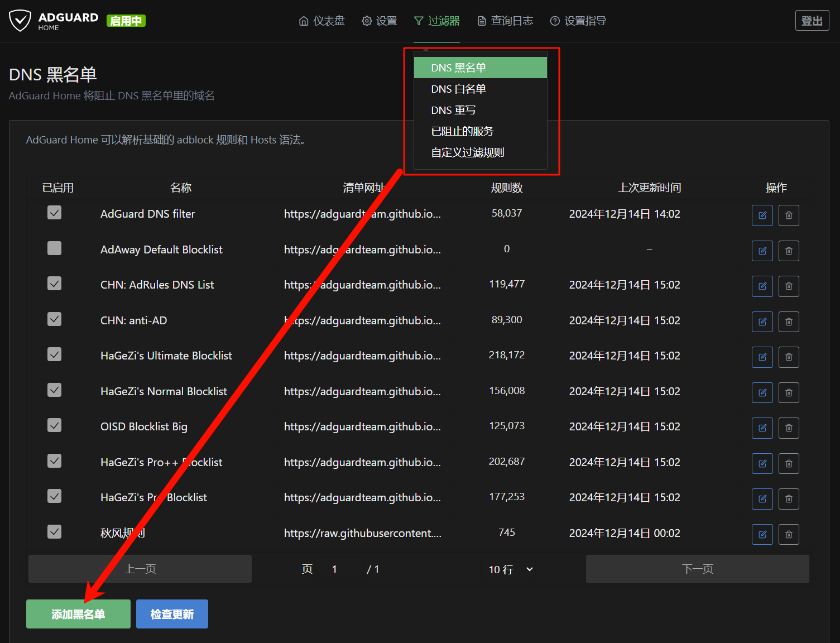Choose 自定义过滤规则 menu item
The image size is (840, 643).
tap(481, 152)
